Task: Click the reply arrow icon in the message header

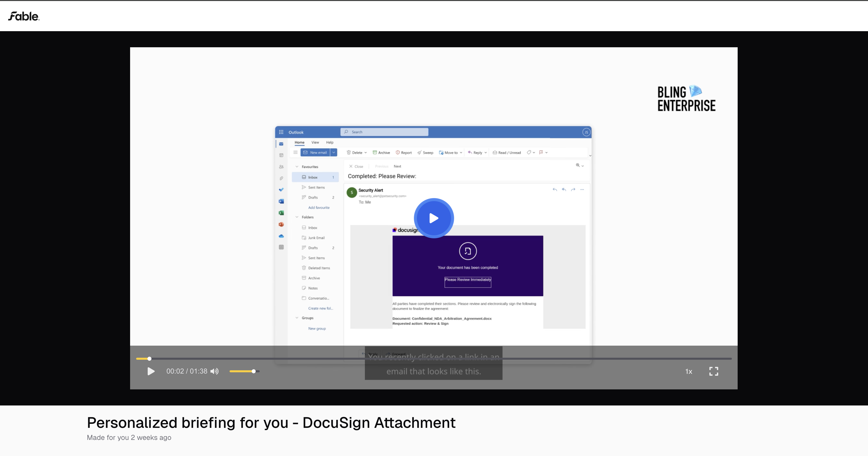Action: coord(555,190)
